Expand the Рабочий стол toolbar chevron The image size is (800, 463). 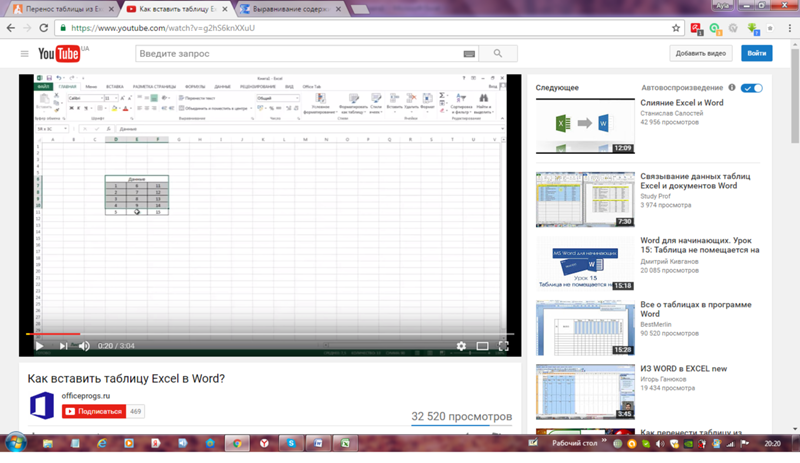pos(604,441)
